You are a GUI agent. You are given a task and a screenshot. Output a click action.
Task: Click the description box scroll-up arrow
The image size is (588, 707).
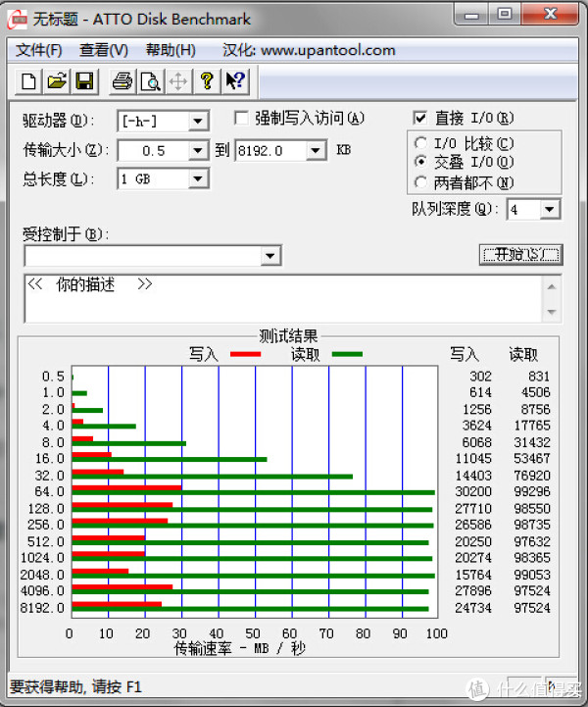pos(552,286)
